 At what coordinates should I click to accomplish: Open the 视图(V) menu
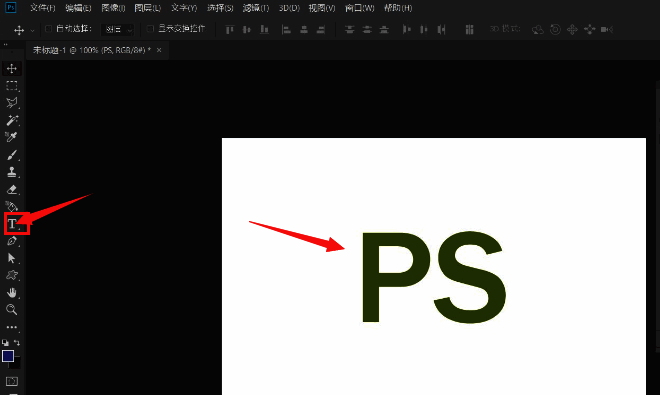tap(322, 8)
